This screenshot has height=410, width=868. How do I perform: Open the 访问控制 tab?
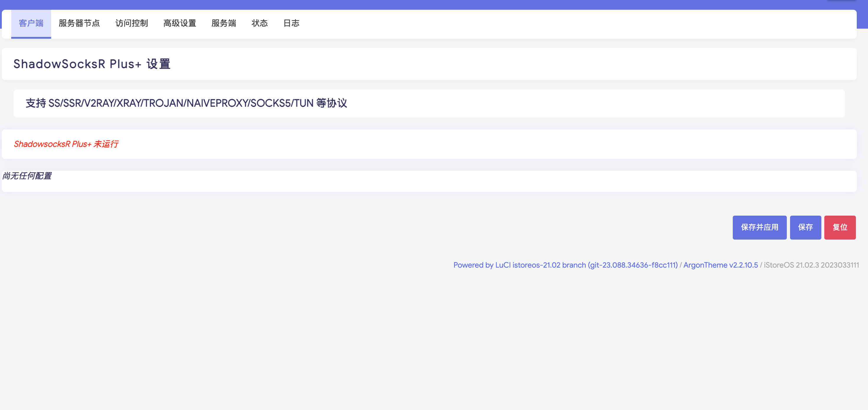[x=132, y=23]
